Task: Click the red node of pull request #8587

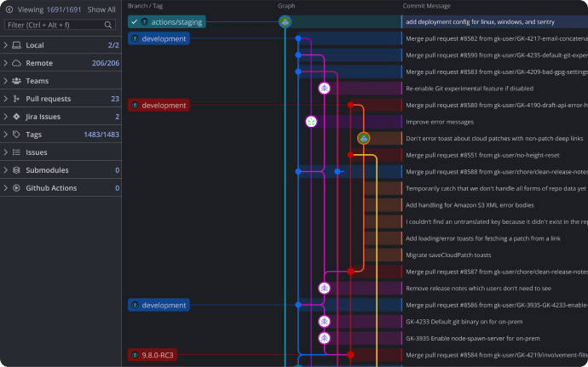Action: tap(350, 272)
